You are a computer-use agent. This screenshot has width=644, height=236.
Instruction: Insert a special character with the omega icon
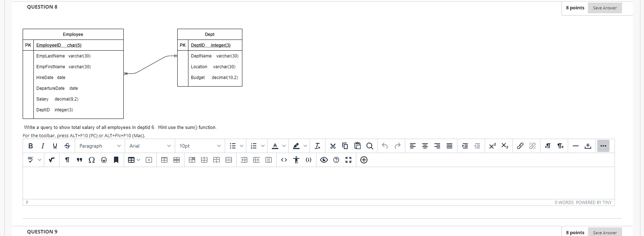tap(92, 160)
